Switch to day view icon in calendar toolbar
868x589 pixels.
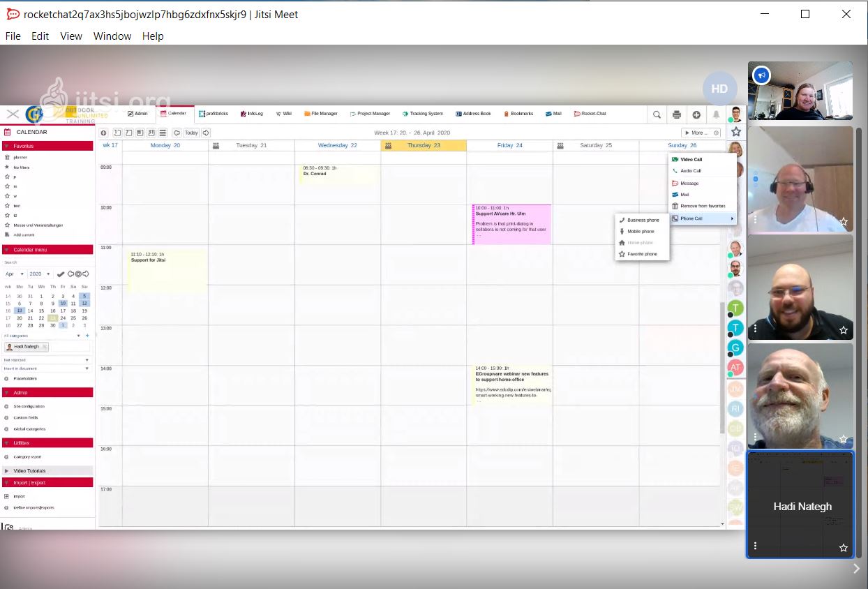(117, 133)
